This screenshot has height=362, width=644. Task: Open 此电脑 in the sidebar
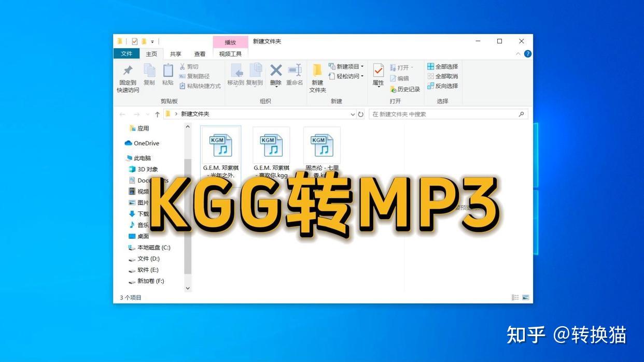(144, 158)
